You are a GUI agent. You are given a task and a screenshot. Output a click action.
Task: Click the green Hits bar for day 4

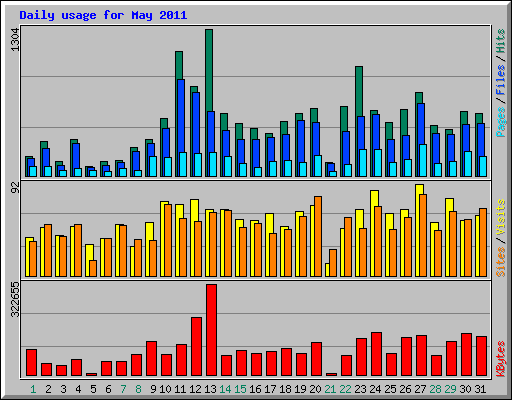[x=74, y=141]
